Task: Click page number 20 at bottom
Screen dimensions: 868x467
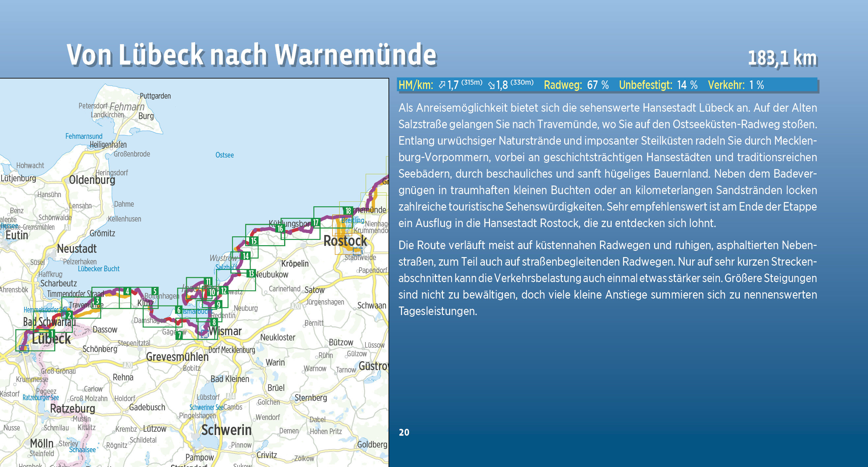Action: point(404,432)
